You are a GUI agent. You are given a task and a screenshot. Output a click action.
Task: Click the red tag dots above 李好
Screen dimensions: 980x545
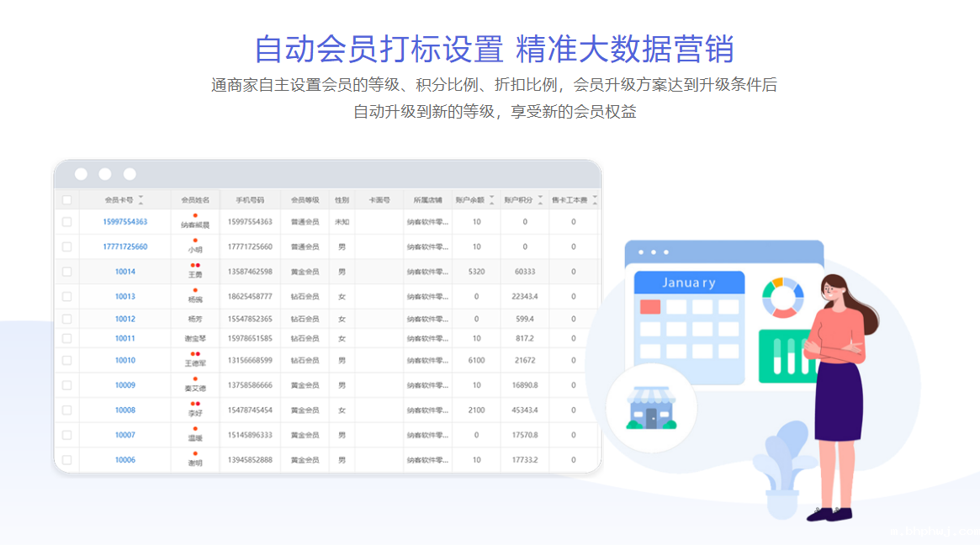195,405
